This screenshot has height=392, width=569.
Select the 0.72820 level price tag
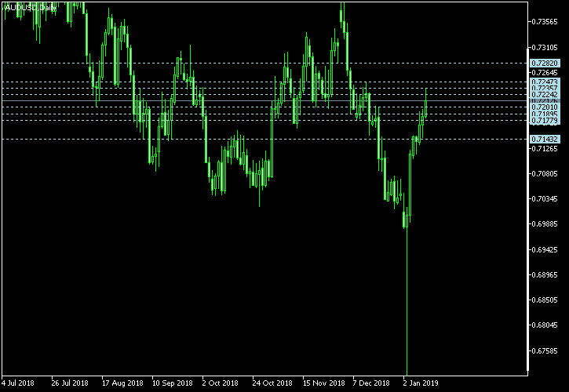[x=545, y=63]
